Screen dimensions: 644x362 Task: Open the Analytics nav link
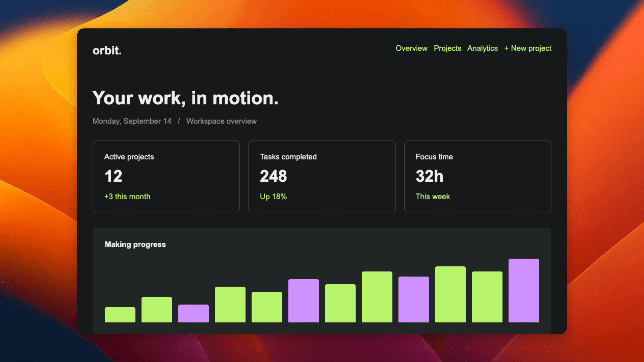click(482, 48)
